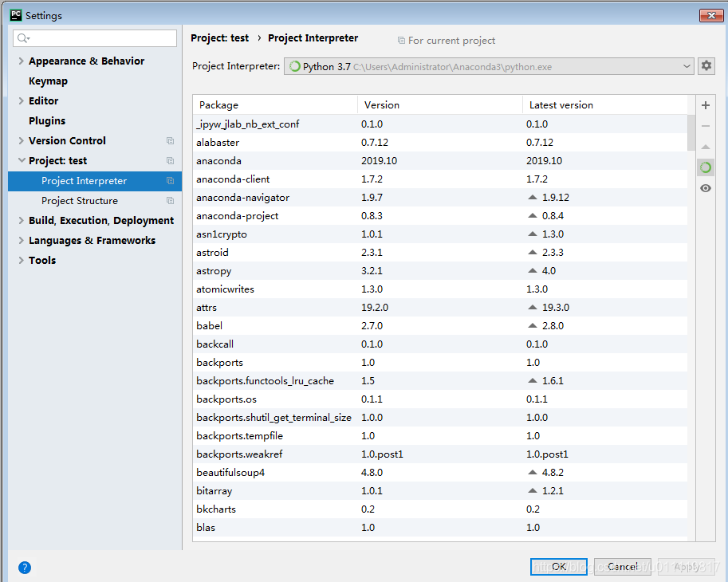
Task: Click upgrade arrow next to beautifulsoup4 4.8.2
Action: pos(533,473)
